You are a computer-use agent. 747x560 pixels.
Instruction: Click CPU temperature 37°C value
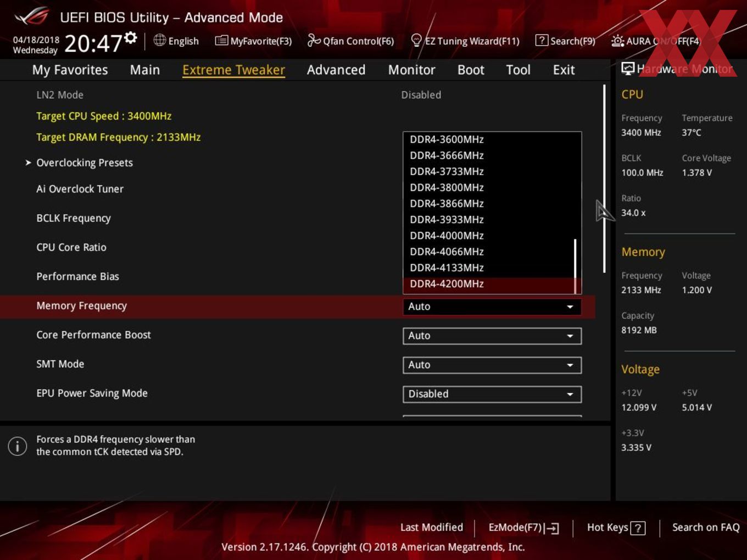pyautogui.click(x=691, y=132)
